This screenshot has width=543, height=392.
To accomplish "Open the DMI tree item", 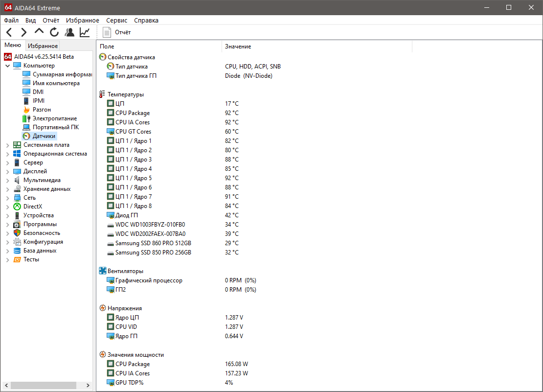I will pyautogui.click(x=33, y=92).
